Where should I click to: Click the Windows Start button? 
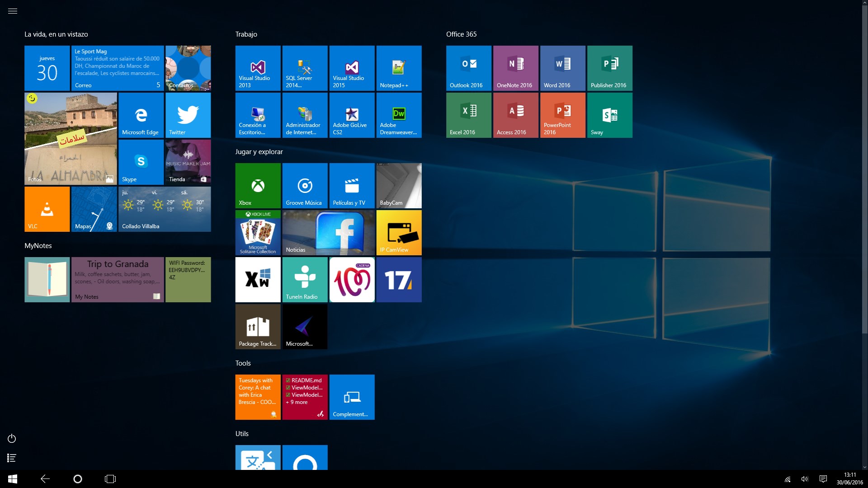click(x=13, y=479)
